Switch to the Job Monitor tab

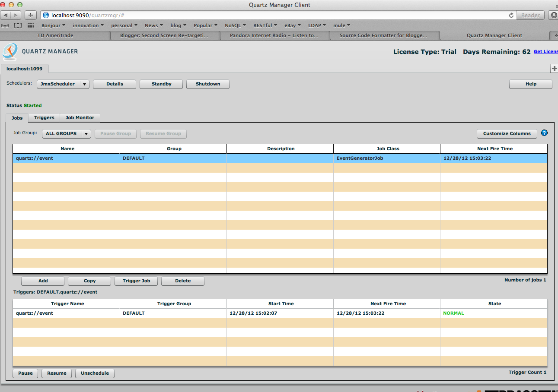(x=80, y=117)
